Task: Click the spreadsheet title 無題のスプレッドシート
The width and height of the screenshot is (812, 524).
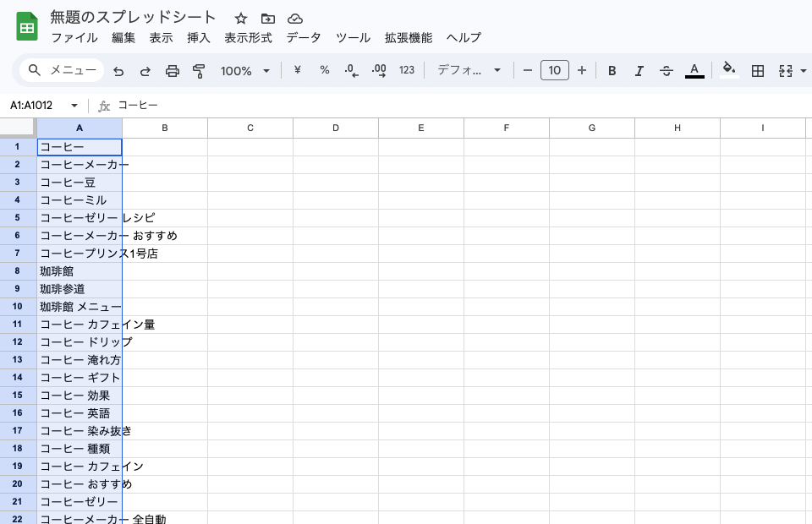Action: click(x=133, y=18)
